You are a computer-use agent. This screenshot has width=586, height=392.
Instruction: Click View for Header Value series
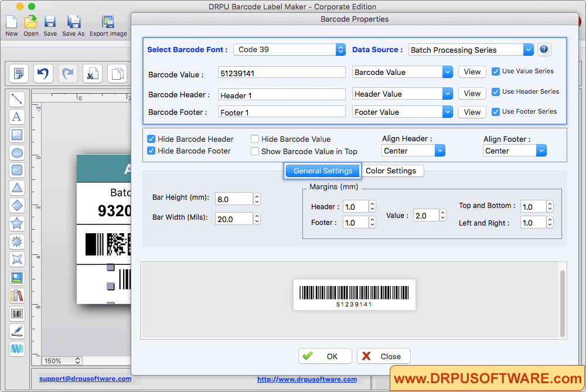coord(472,93)
